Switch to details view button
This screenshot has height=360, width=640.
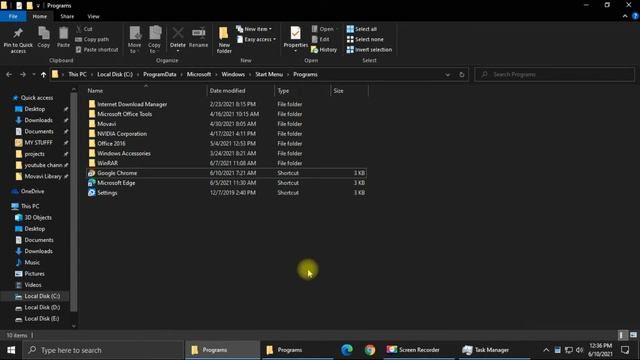622,335
